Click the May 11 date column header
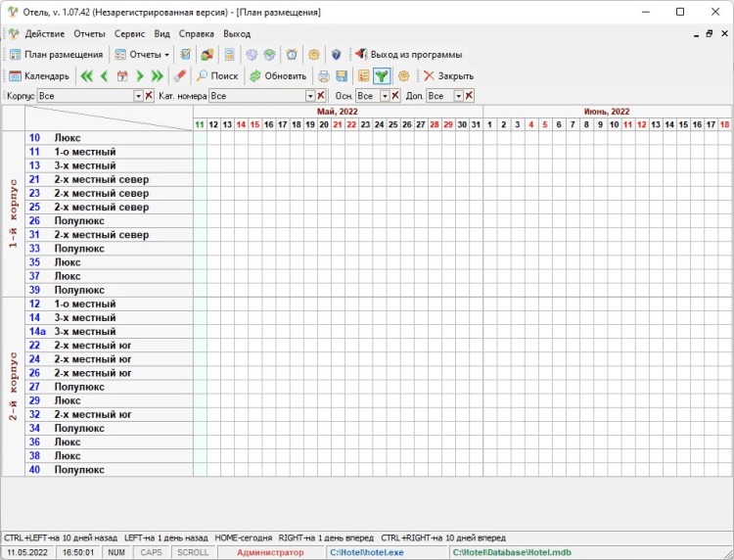Viewport: 734px width, 560px height. [200, 124]
